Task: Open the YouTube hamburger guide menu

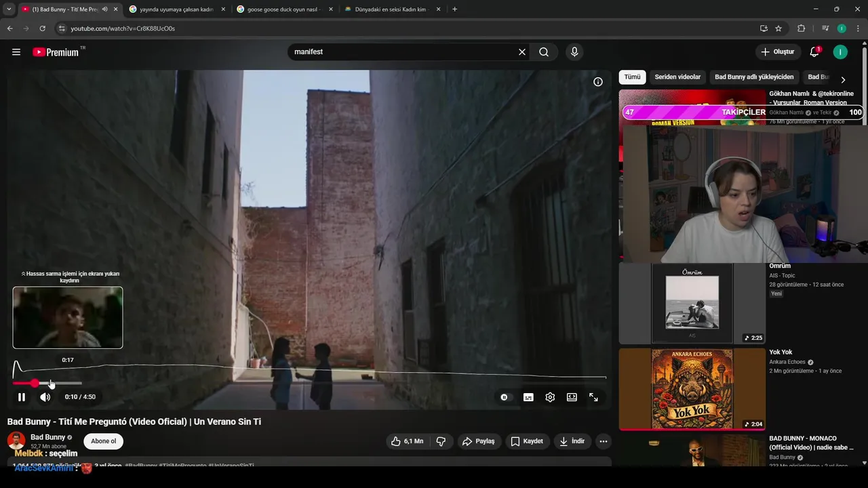Action: click(x=16, y=52)
